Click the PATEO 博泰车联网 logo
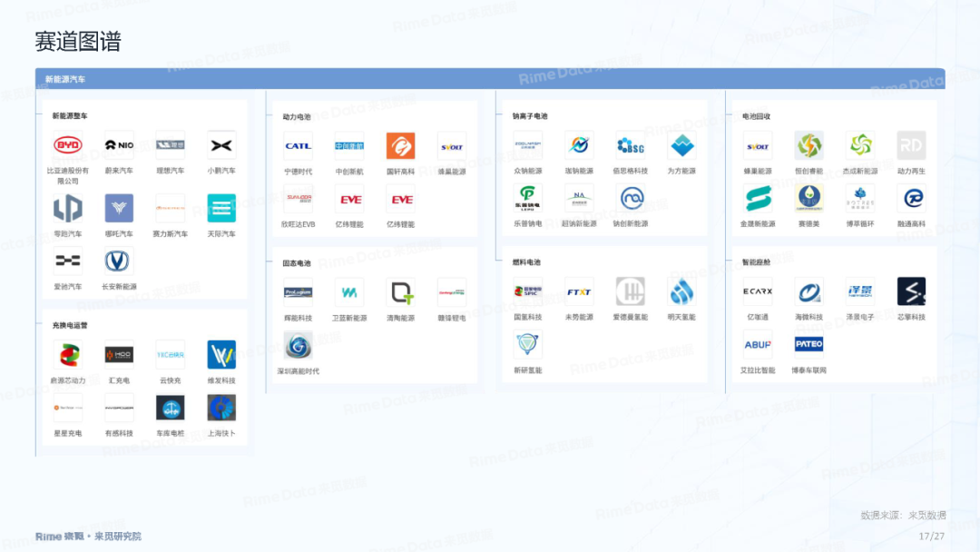Viewport: 980px width, 552px height. 808,345
